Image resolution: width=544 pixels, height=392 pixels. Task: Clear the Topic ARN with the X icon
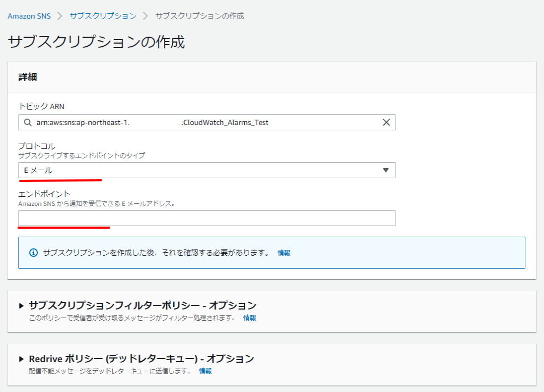click(386, 122)
